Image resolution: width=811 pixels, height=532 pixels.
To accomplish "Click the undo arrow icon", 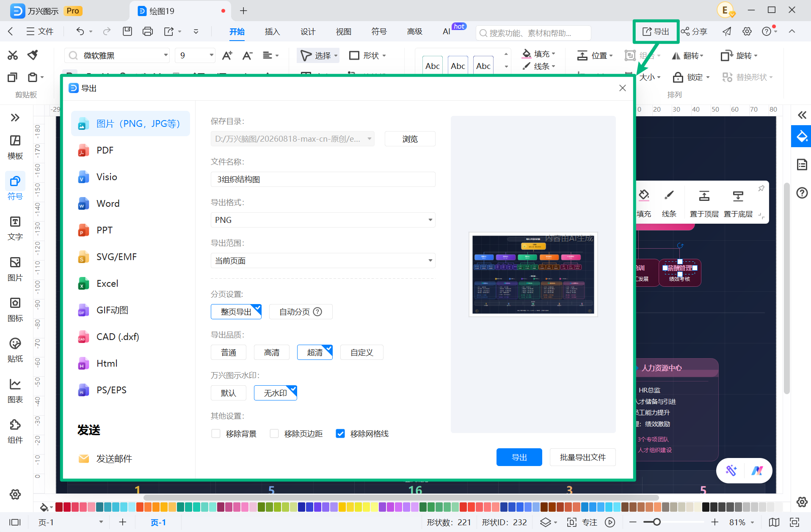I will tap(80, 31).
